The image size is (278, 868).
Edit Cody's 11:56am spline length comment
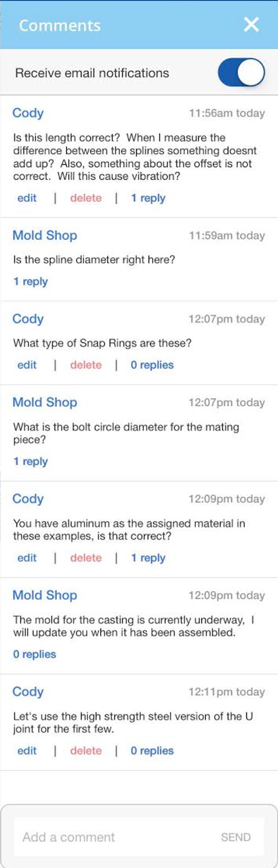point(27,198)
